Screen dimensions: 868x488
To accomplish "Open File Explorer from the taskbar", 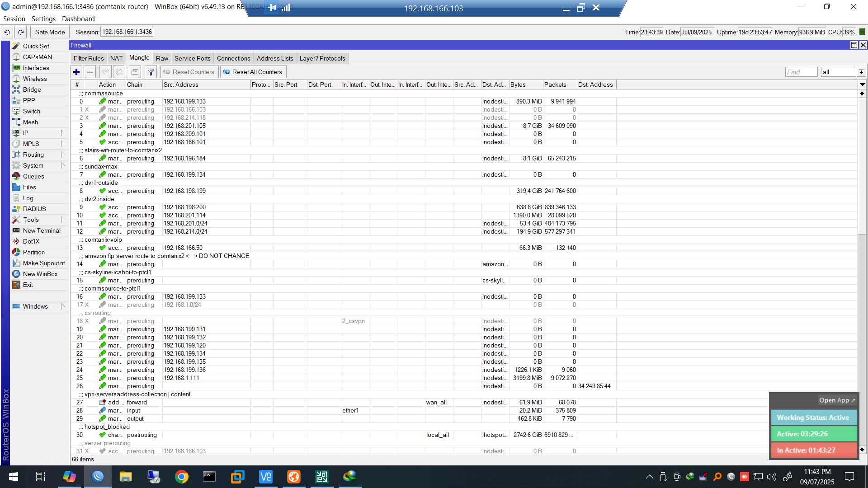I will point(125,477).
